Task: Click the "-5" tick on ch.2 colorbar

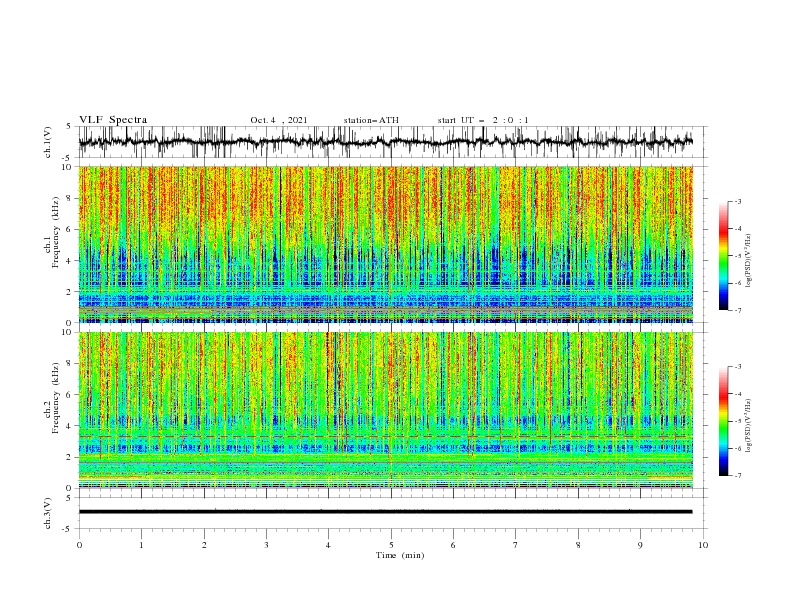Action: tap(737, 421)
